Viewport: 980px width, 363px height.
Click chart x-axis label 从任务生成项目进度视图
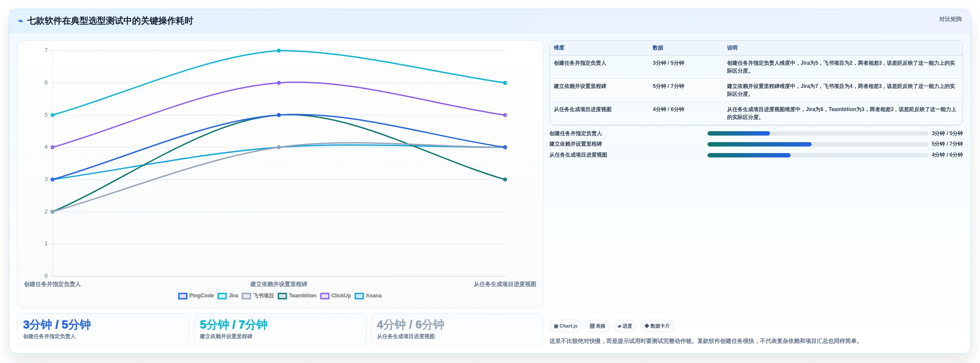(x=505, y=284)
